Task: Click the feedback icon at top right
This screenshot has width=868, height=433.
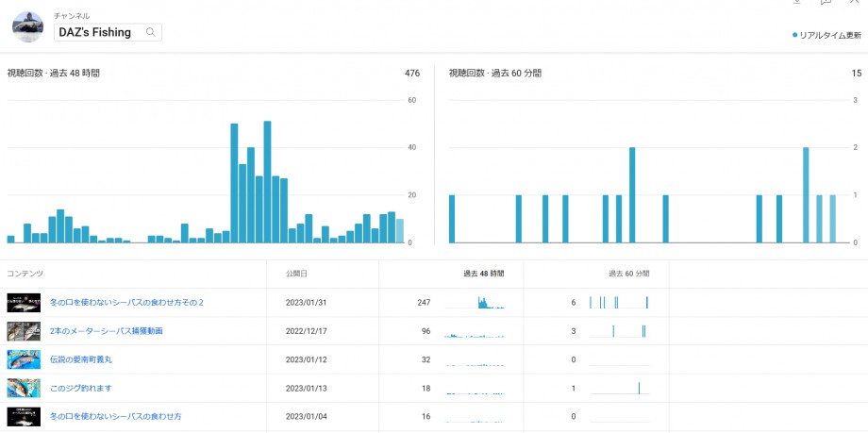Action: [825, 3]
